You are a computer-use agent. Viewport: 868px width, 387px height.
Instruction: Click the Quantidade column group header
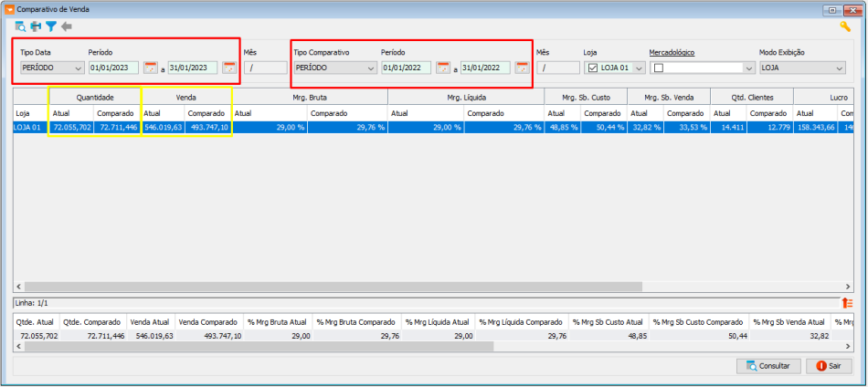click(x=95, y=96)
